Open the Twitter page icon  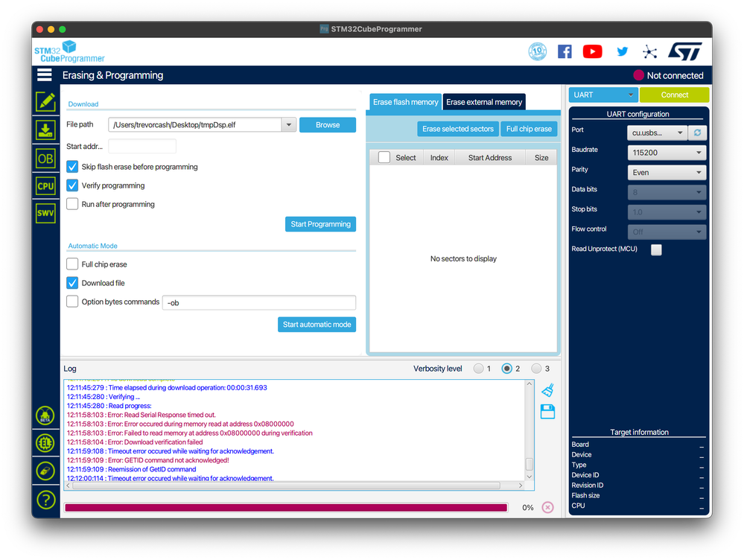click(x=622, y=51)
